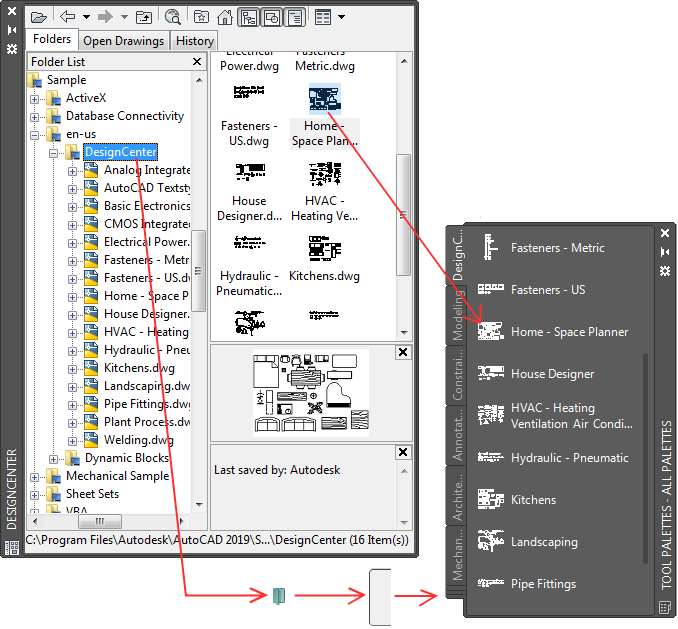The width and height of the screenshot is (678, 629).
Task: Open the Search tool with magnifier globe
Action: tap(172, 17)
